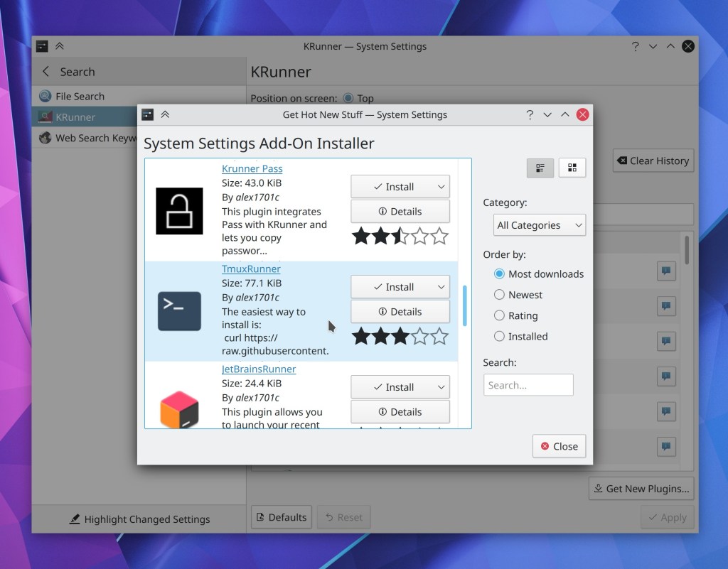Click the Krunner Pass padlock thumbnail

179,211
